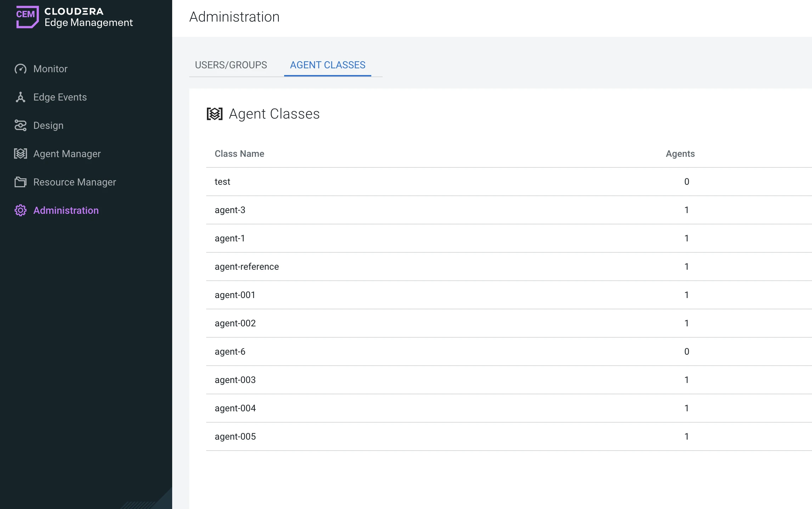Click the Administration gear icon
The height and width of the screenshot is (509, 812).
21,210
